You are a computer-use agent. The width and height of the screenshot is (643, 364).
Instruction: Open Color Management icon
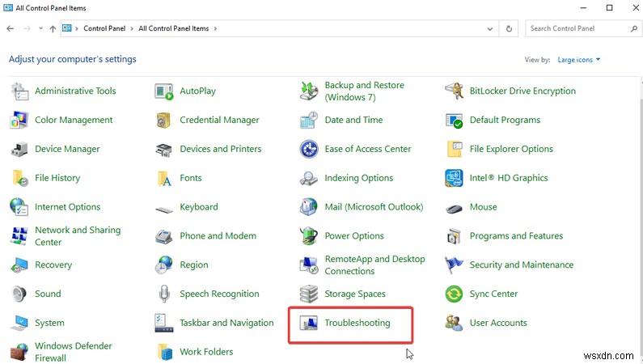[19, 120]
